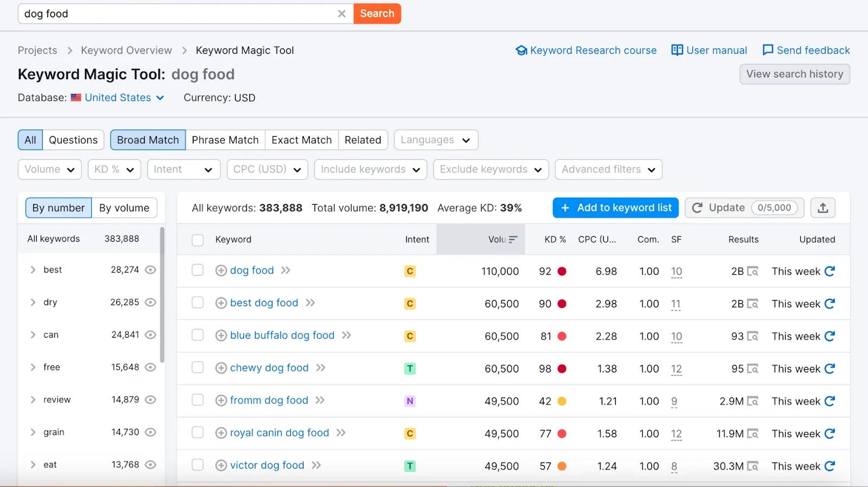Click the orange Search button

point(377,14)
